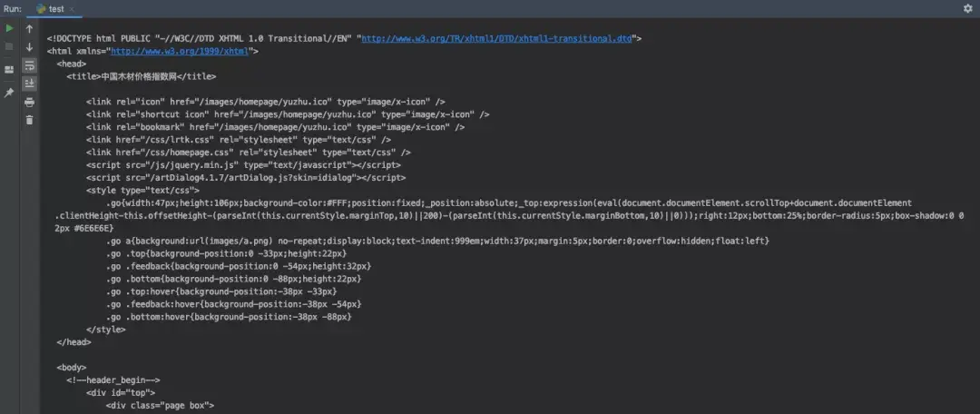Clear all console output with trash icon
Viewport: 980px width, 414px height.
[x=29, y=120]
